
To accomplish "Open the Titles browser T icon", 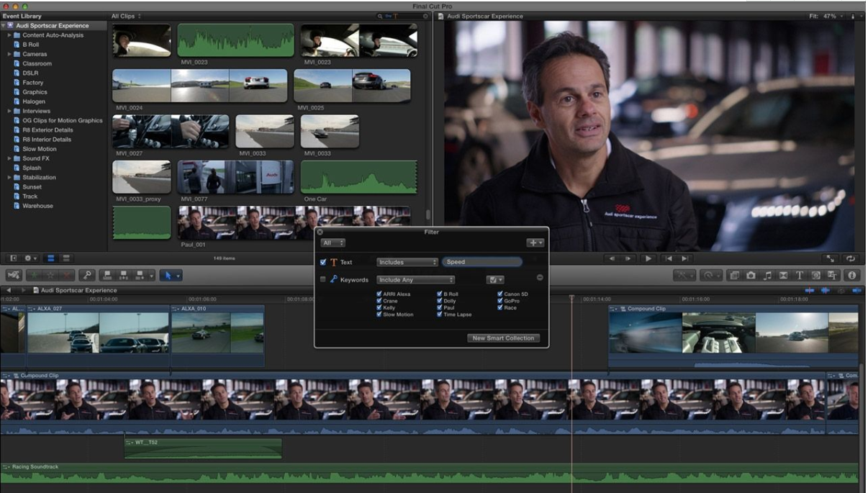I will tap(799, 275).
